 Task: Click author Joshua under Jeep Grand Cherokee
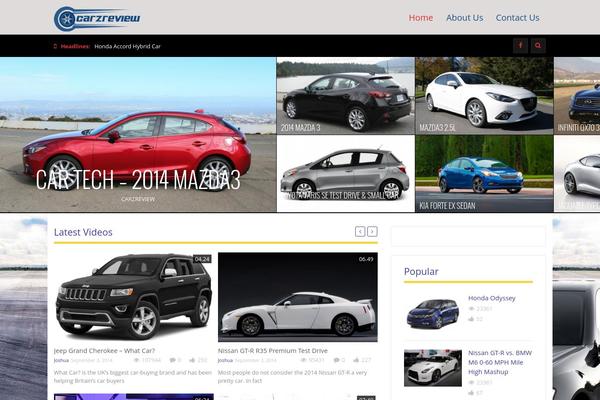click(x=61, y=360)
